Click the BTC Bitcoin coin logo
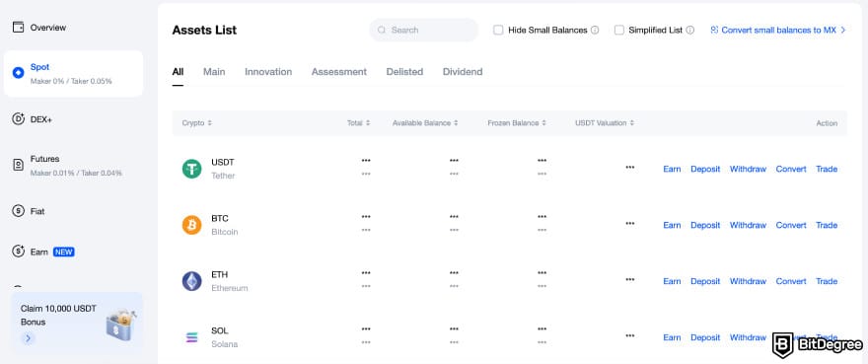868x364 pixels. [x=192, y=225]
